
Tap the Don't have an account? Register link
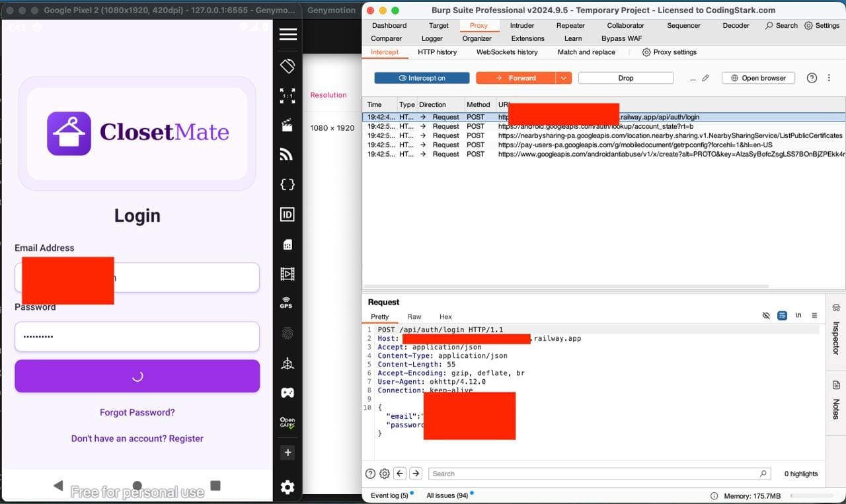(137, 439)
